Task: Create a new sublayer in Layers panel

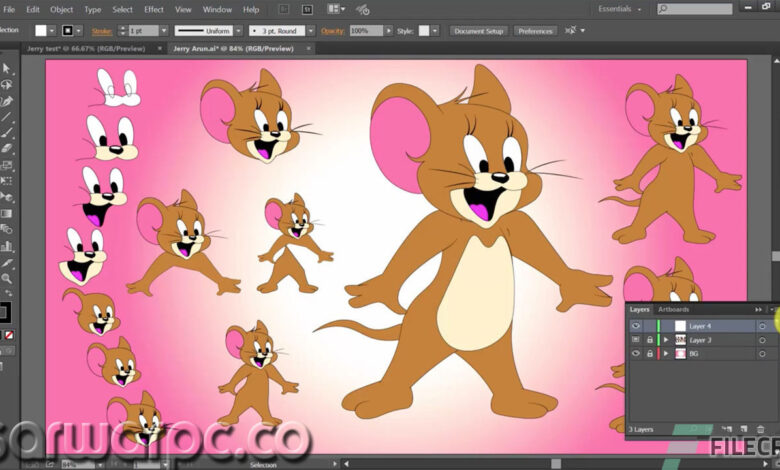Action: [x=727, y=429]
